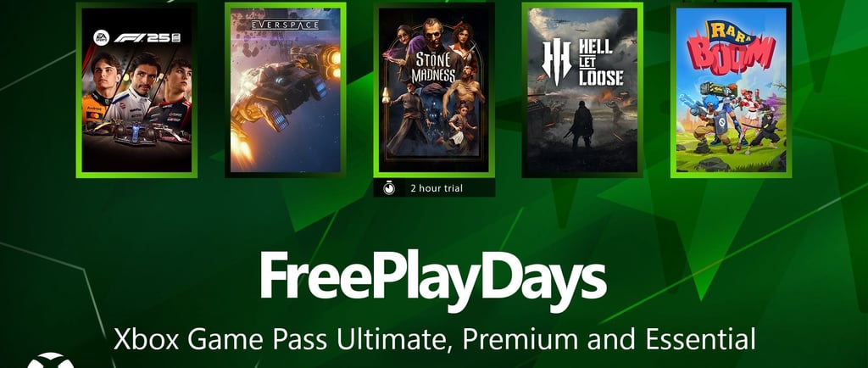Click the stopwatch icon beside 2 hour trial
Image resolution: width=868 pixels, height=368 pixels.
point(389,189)
